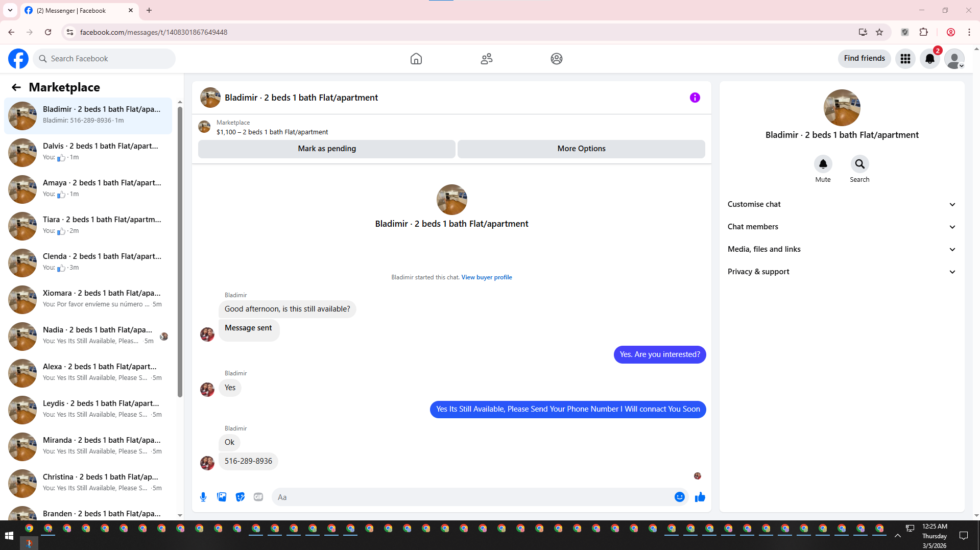This screenshot has height=550, width=980.
Task: Open the Chrome profile icon in toolbar
Action: (951, 32)
